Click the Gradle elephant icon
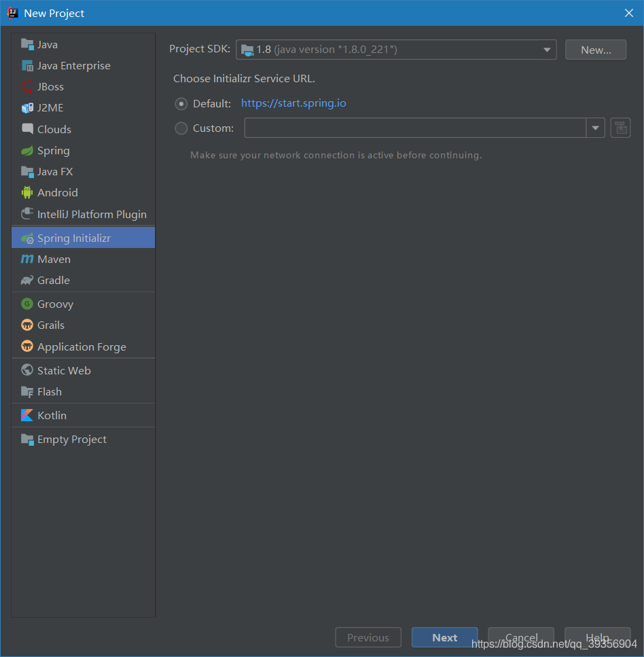This screenshot has height=657, width=644. (27, 280)
